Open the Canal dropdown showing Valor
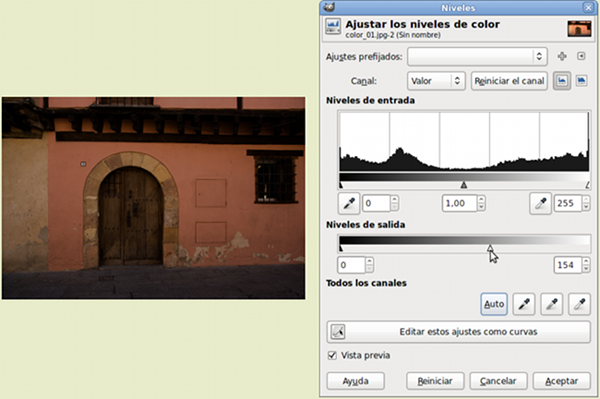Image resolution: width=600 pixels, height=399 pixels. click(x=436, y=81)
